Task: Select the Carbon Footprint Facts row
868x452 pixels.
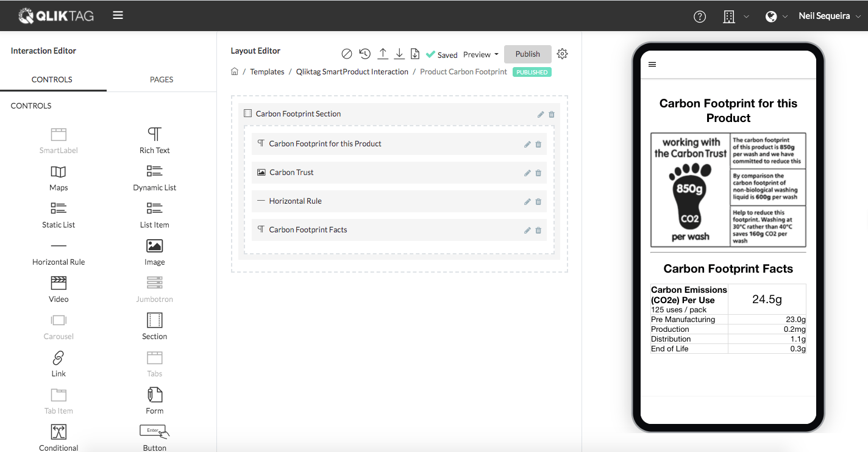Action: pos(399,230)
